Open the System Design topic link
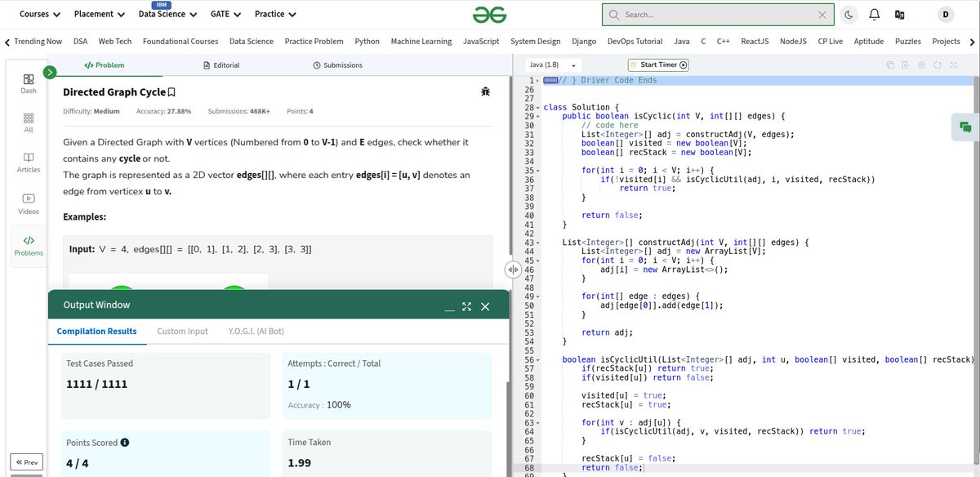Image resolution: width=980 pixels, height=477 pixels. (535, 41)
